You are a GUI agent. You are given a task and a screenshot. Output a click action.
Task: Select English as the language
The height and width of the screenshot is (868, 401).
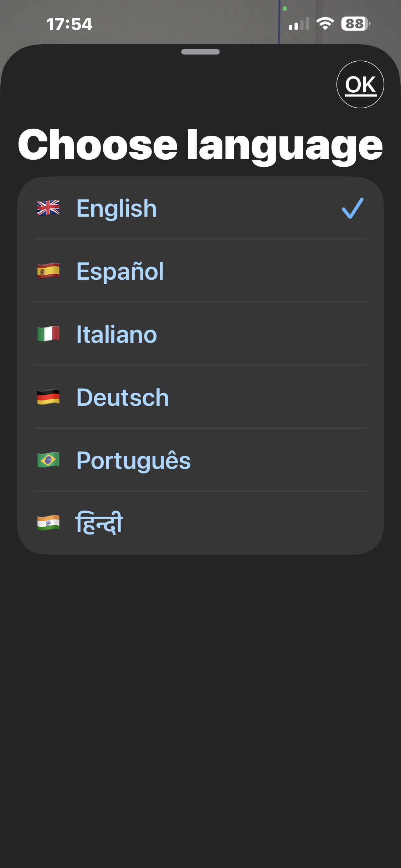pos(117,208)
